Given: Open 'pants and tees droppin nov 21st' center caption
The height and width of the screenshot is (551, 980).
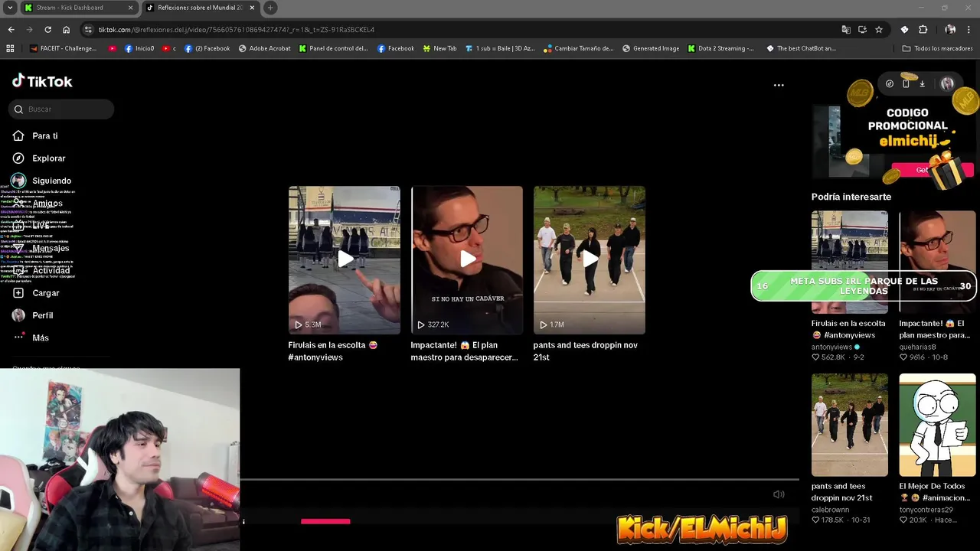Looking at the screenshot, I should click(x=586, y=351).
